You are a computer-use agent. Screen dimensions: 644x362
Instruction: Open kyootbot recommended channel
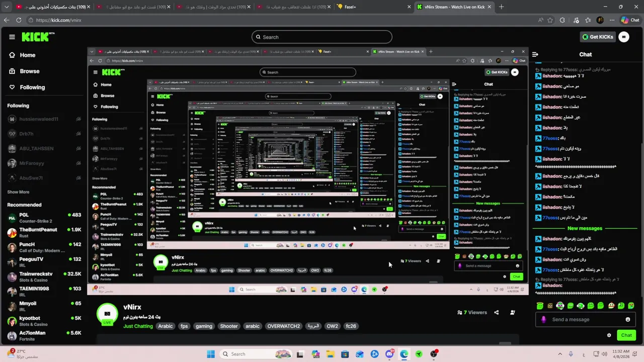click(x=43, y=321)
